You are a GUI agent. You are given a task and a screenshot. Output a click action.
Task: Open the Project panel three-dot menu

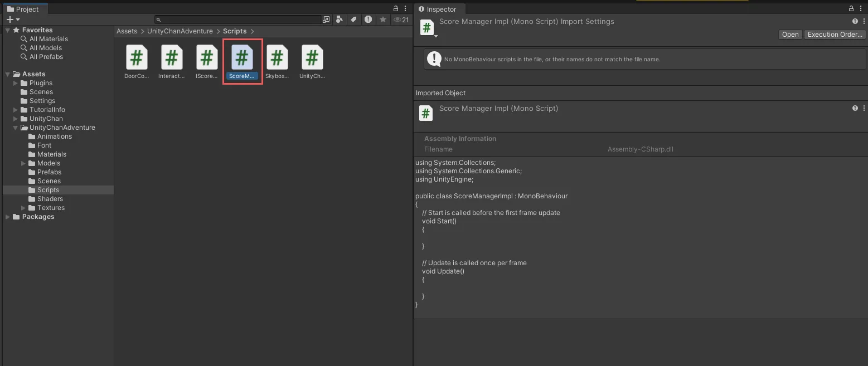pos(405,9)
